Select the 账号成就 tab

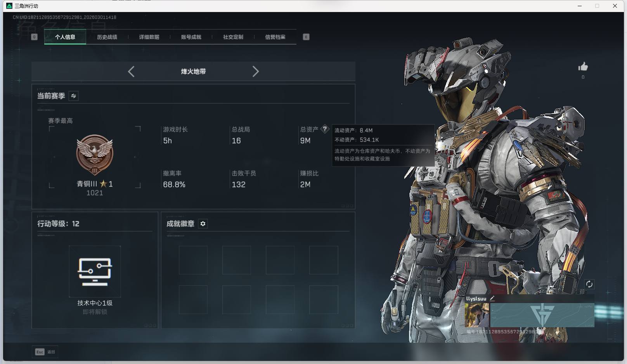[191, 37]
